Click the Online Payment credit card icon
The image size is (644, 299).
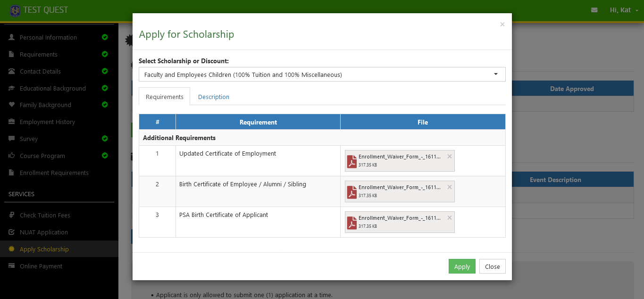point(11,266)
